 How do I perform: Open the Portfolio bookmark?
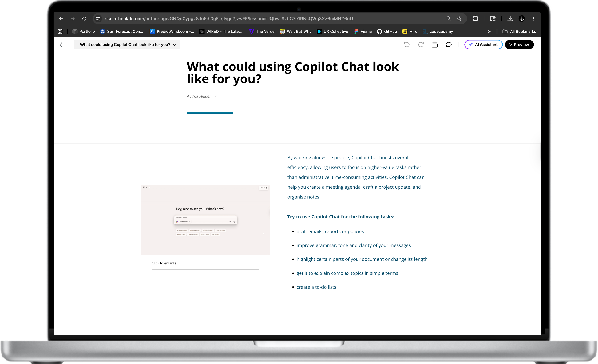(x=84, y=32)
